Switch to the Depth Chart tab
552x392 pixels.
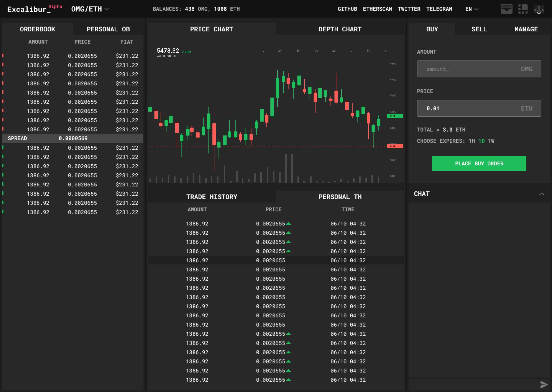point(340,29)
